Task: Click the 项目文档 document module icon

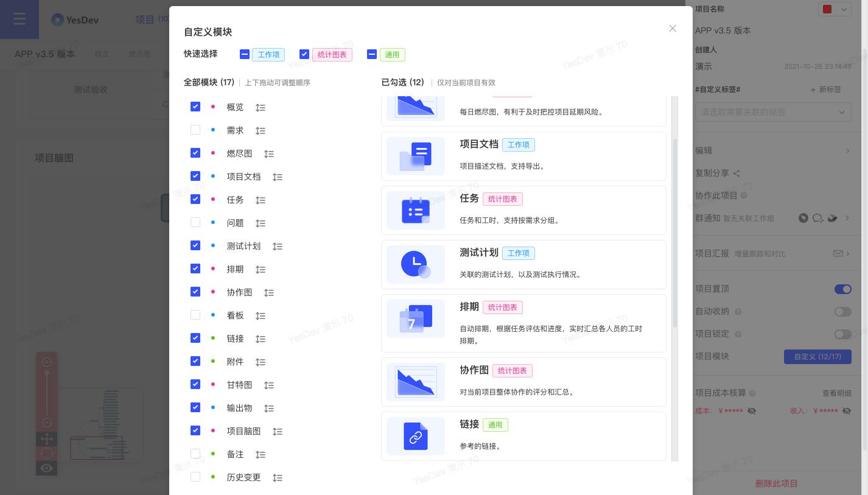Action: [x=416, y=156]
